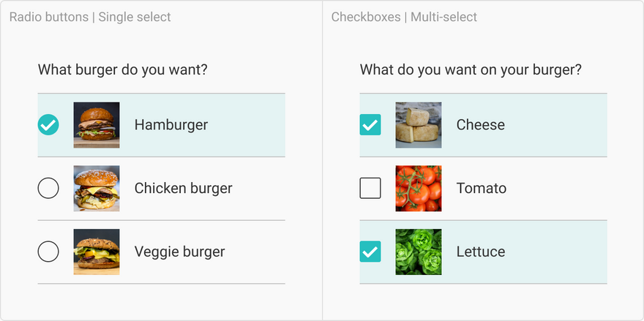Click the Hamburger thumbnail image

[97, 125]
